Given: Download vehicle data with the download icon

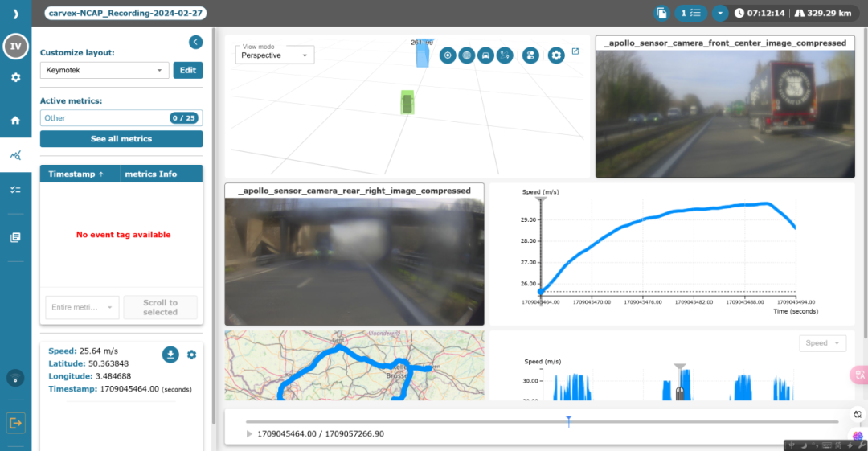Looking at the screenshot, I should coord(170,355).
